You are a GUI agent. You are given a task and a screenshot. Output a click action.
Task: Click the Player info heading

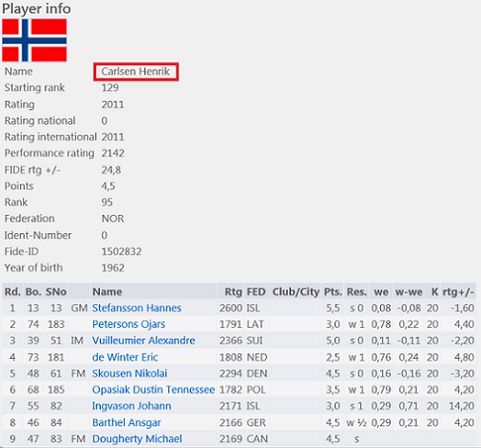tap(36, 9)
